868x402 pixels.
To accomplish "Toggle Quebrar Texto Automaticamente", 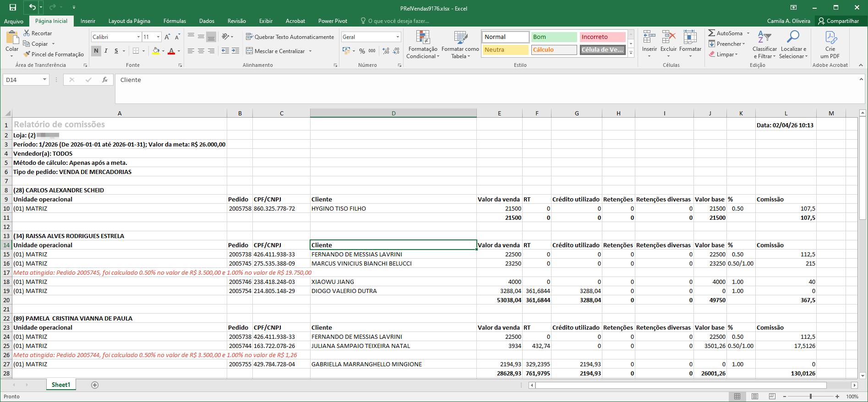I will (290, 37).
